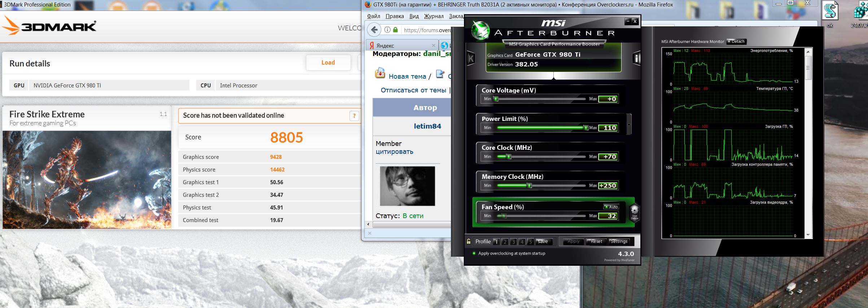
Task: Click the Yandex tab favicon in Firefox
Action: click(372, 45)
